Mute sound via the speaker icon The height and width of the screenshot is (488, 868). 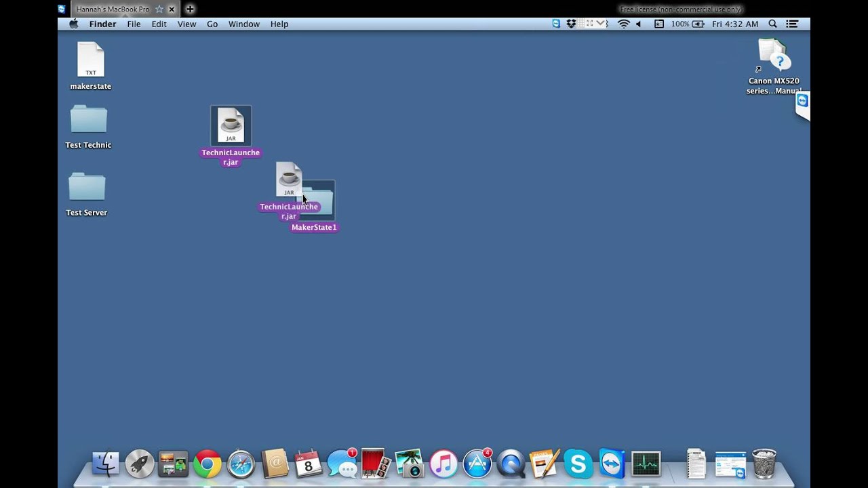click(x=638, y=23)
